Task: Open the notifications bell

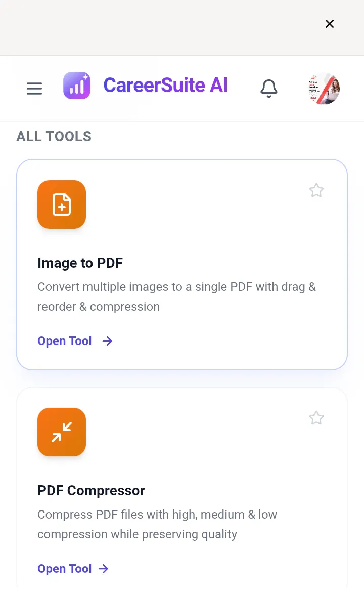Action: coord(268,89)
